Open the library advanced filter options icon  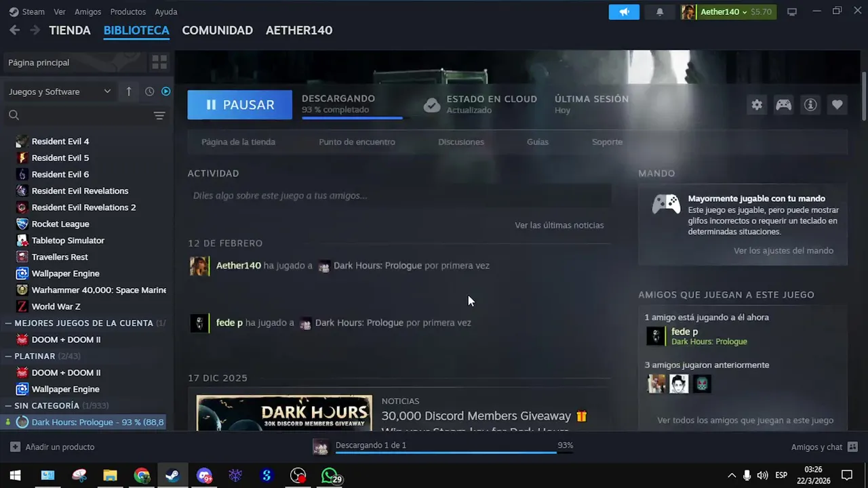pos(159,116)
